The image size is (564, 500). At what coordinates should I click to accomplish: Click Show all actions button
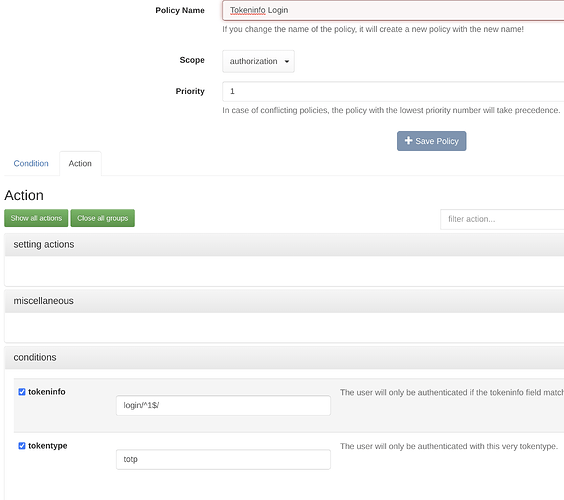[x=36, y=218]
